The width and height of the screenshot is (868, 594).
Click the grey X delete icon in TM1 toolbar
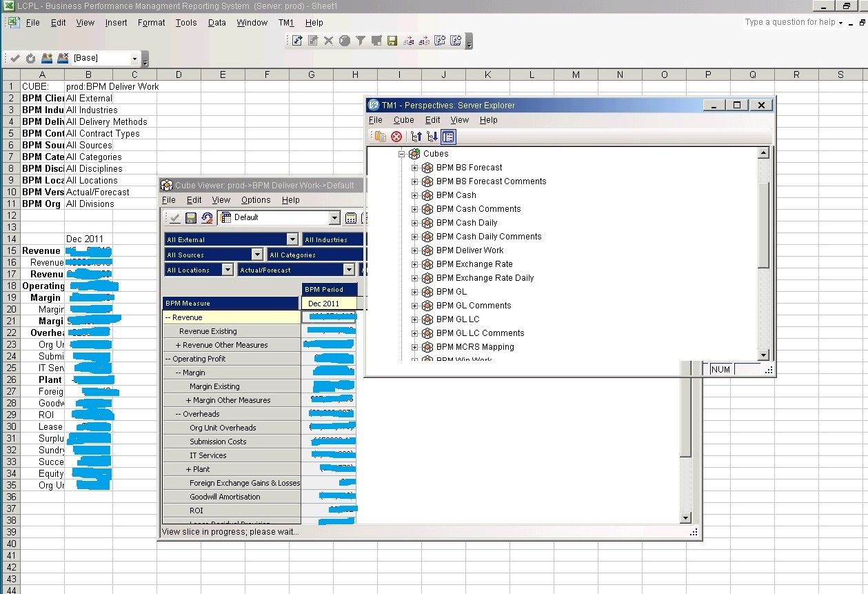(x=329, y=41)
